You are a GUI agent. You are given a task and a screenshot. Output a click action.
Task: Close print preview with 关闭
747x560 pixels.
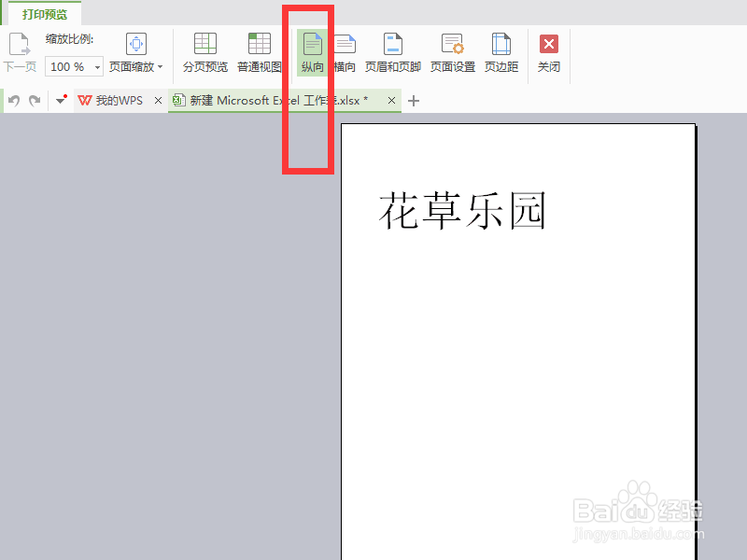(x=548, y=51)
